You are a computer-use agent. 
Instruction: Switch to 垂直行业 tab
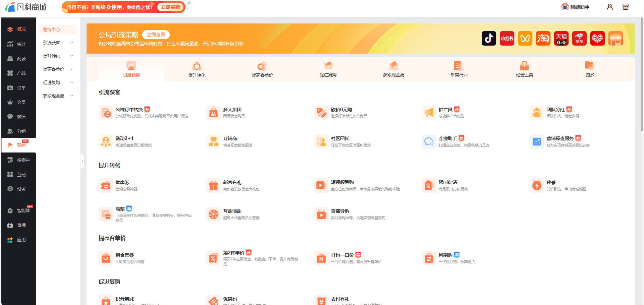click(x=459, y=69)
